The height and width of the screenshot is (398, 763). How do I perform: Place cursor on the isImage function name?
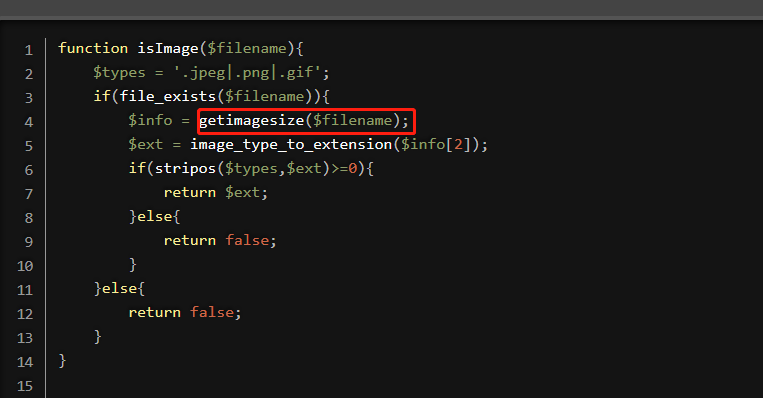click(x=168, y=49)
